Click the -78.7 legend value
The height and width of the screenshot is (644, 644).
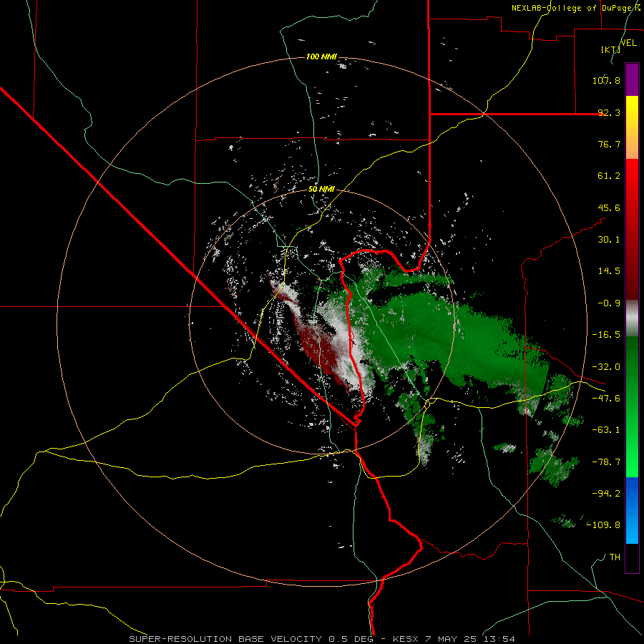[606, 462]
